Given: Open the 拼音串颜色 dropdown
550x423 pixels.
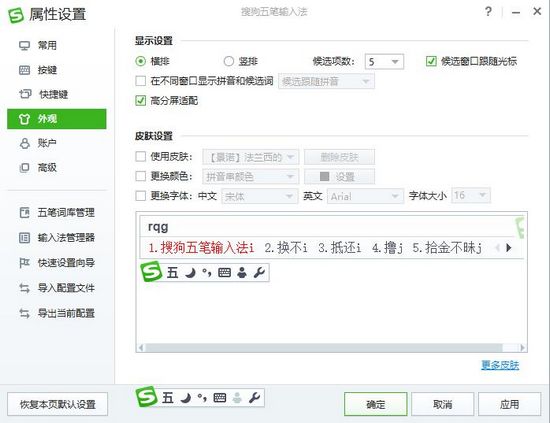Looking at the screenshot, I should (x=250, y=176).
